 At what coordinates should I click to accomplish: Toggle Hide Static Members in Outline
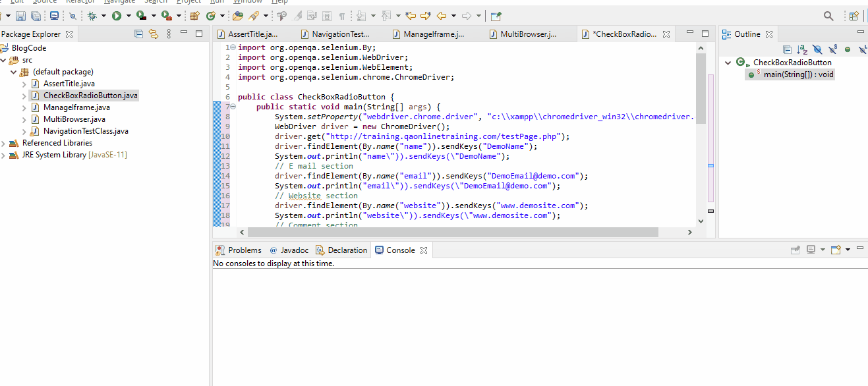pyautogui.click(x=832, y=49)
